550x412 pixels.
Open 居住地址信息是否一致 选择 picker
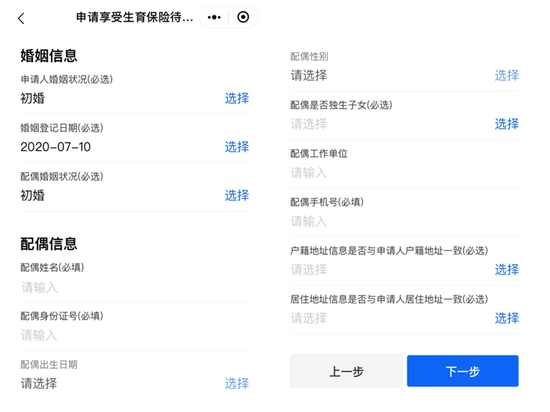pyautogui.click(x=507, y=318)
